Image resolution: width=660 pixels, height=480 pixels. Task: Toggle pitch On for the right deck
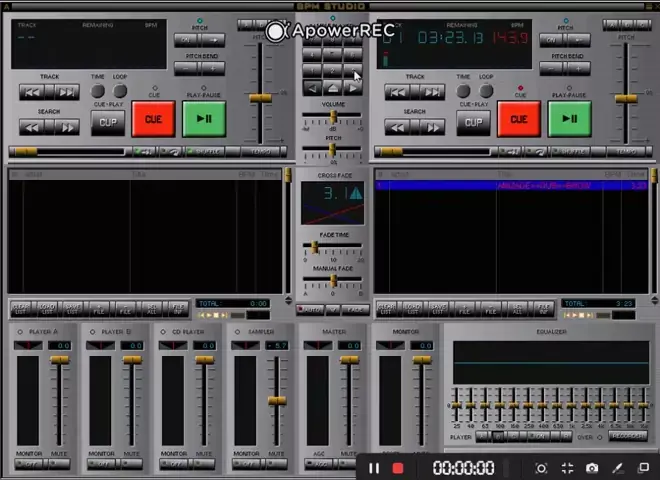coord(552,41)
